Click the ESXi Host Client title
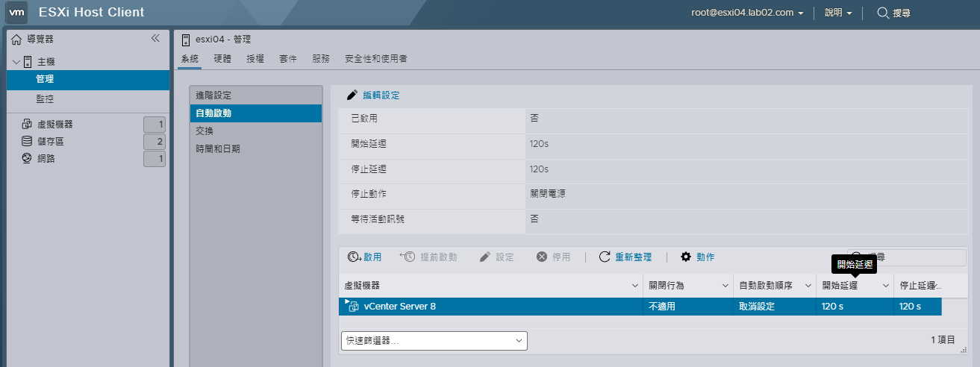The image size is (980, 367). (92, 13)
